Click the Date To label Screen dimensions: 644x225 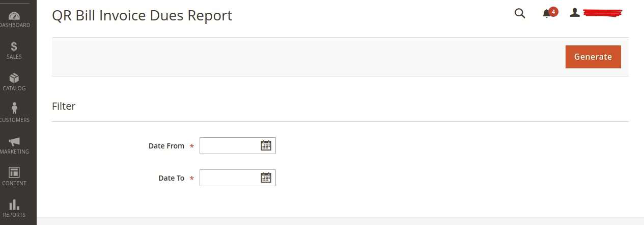172,178
